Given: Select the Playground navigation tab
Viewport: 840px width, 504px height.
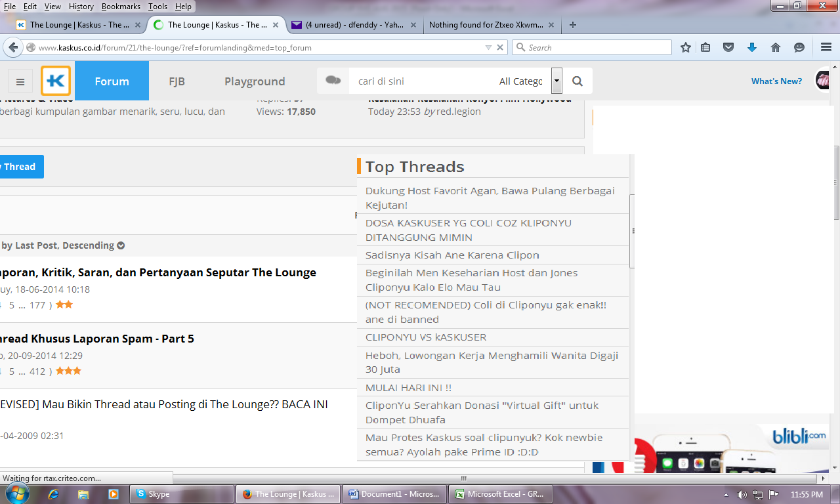Looking at the screenshot, I should 255,81.
